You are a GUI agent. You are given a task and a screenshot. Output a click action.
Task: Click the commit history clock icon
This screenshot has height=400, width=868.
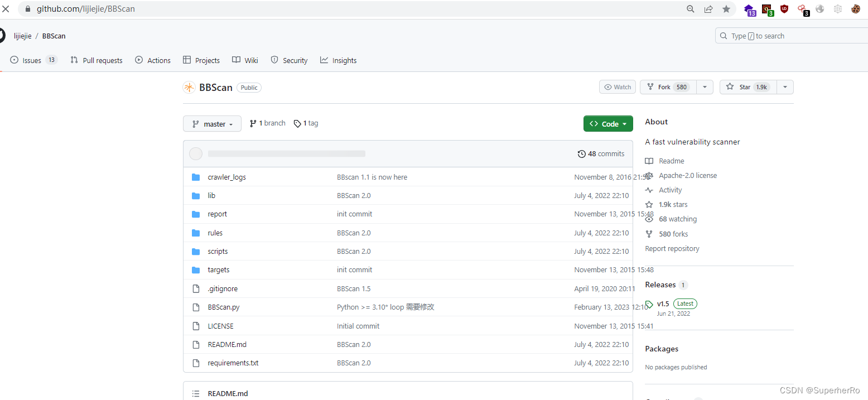[x=582, y=154]
